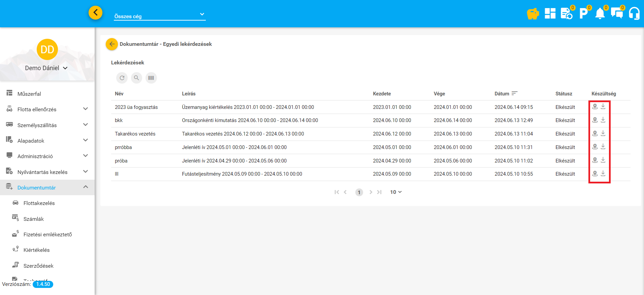644x295 pixels.
Task: Click the headset support icon
Action: (634, 14)
